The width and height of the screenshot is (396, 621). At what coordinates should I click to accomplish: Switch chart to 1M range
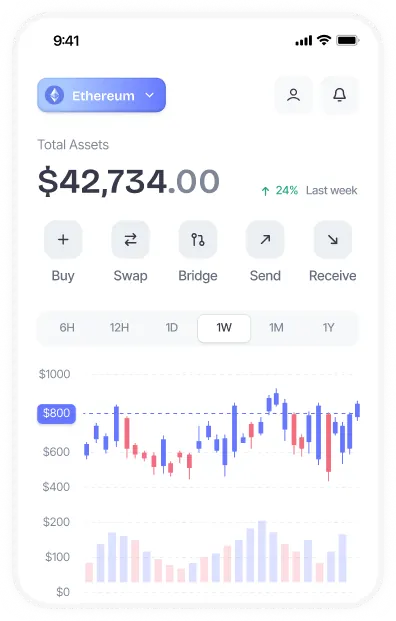(x=276, y=328)
